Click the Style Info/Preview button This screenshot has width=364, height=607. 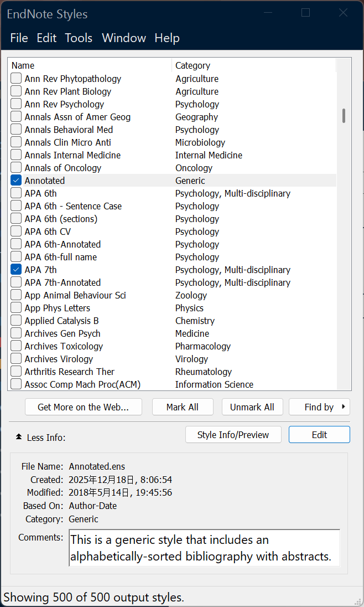coord(233,435)
